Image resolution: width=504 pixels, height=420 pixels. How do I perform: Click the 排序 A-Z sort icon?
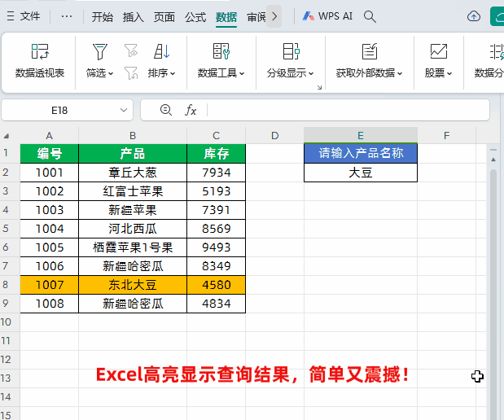(x=162, y=51)
